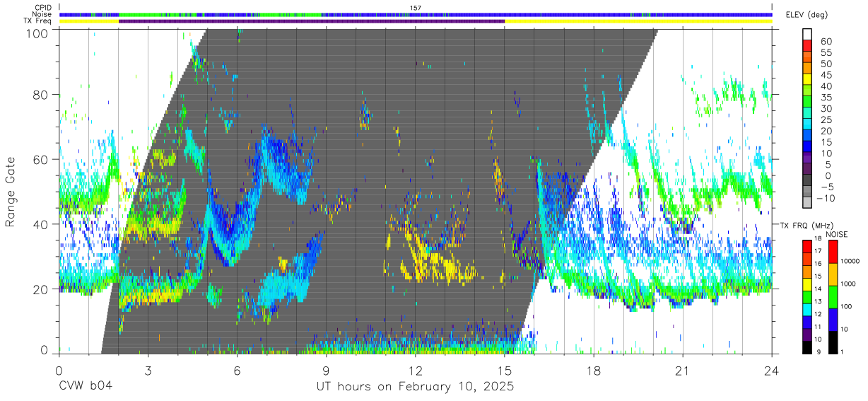Click the '25' label on the ELEV colorbar

tap(826, 120)
